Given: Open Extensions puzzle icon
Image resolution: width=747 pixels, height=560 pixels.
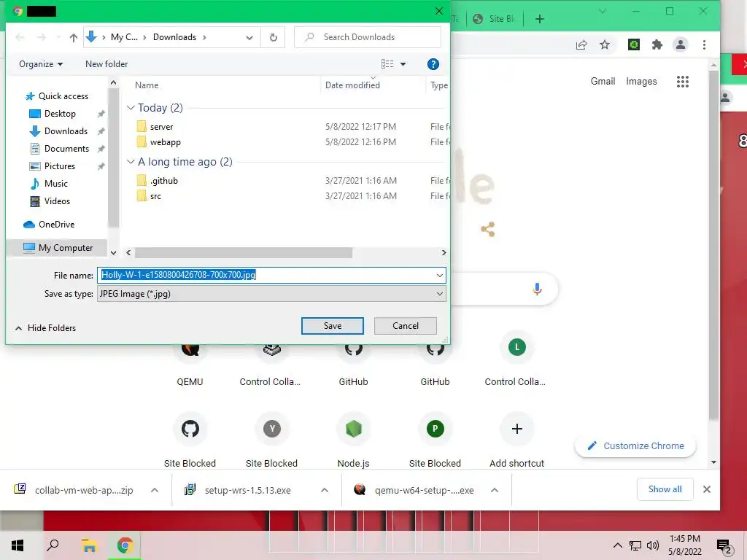Looking at the screenshot, I should 657,44.
